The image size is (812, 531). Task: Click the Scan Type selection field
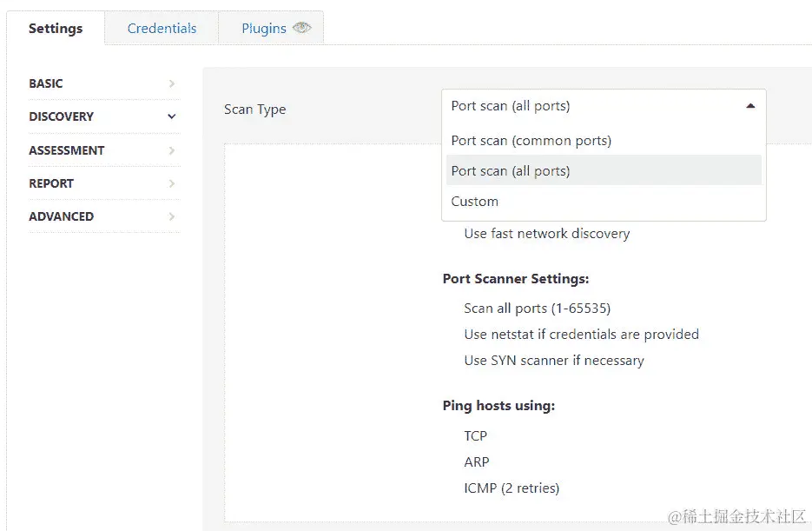(591, 106)
